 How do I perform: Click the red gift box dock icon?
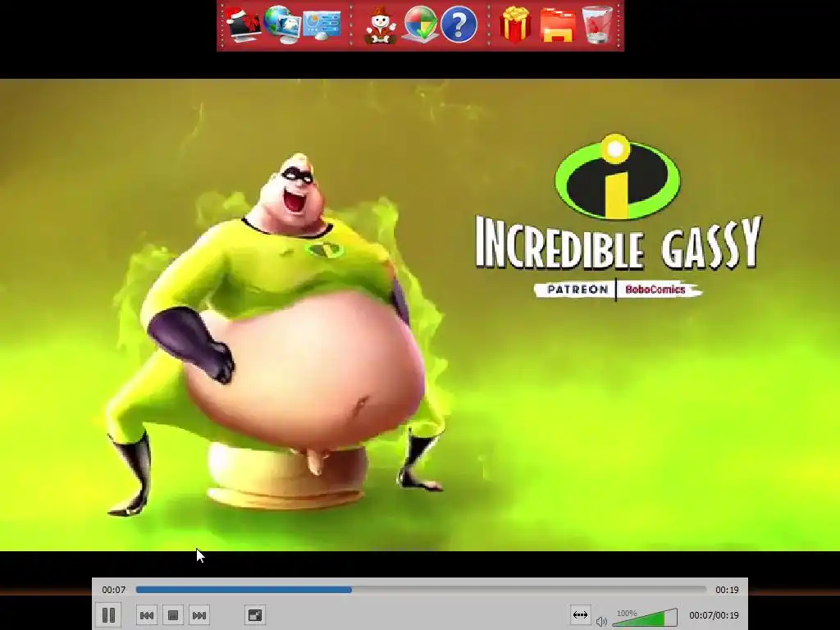515,25
